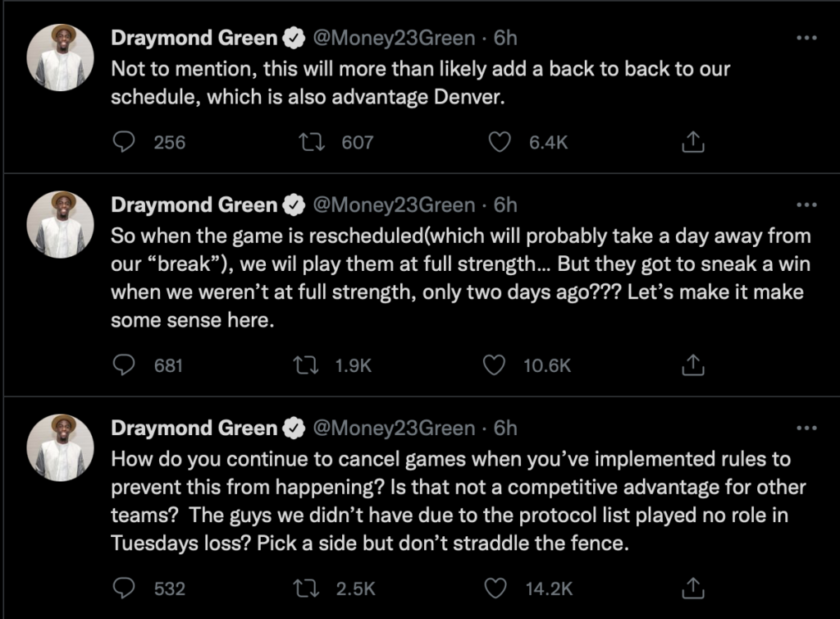This screenshot has width=840, height=619.
Task: Like the tweet with 6.4K likes
Action: (500, 142)
